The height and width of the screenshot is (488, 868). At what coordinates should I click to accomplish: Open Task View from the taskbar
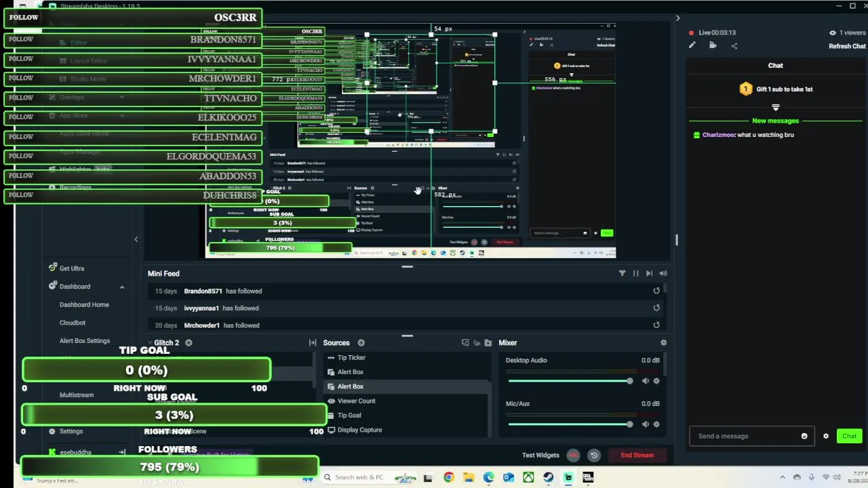pos(428,477)
